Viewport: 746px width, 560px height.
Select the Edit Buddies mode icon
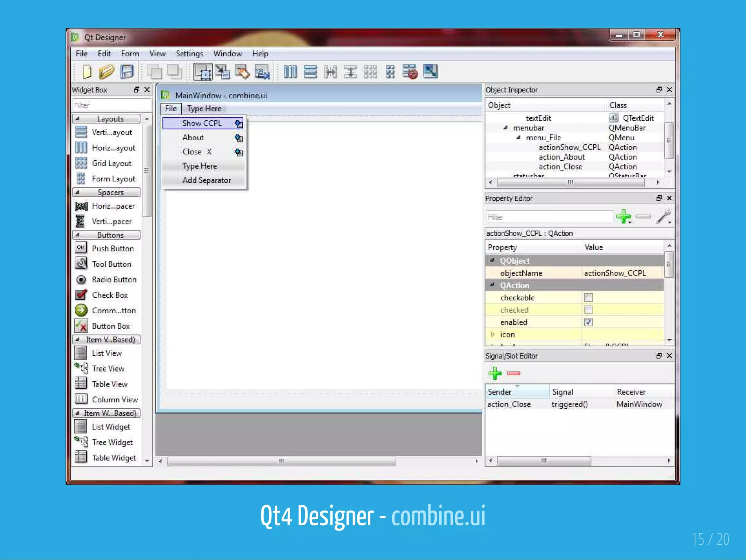[242, 72]
